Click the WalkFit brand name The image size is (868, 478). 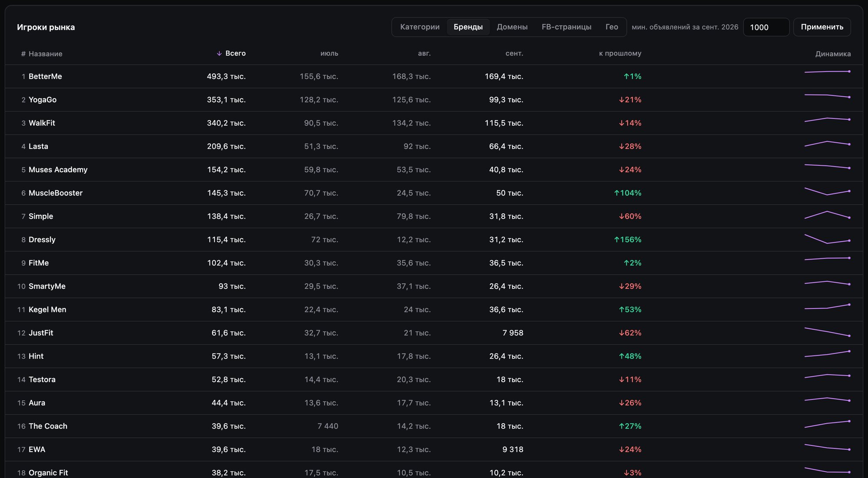tap(42, 123)
